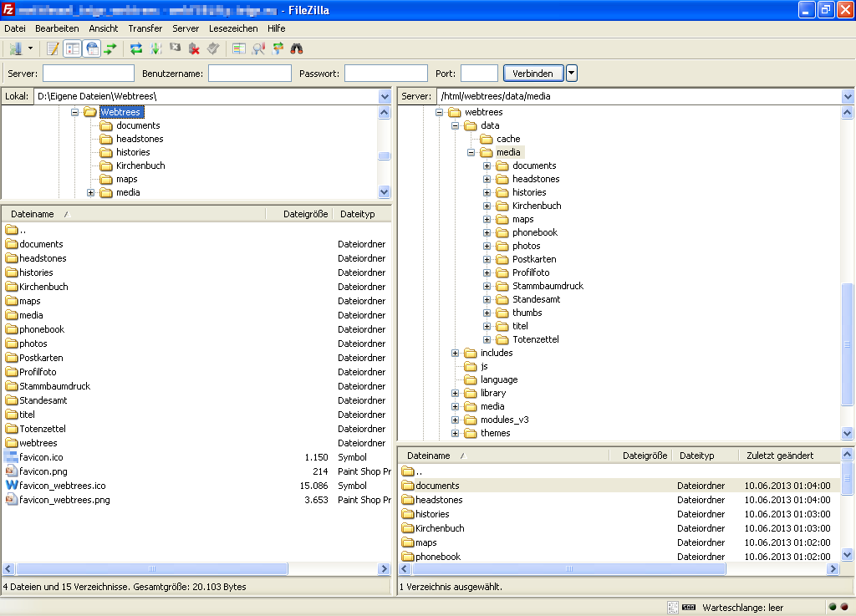This screenshot has width=856, height=616.
Task: Click the Verbinden button
Action: coord(533,74)
